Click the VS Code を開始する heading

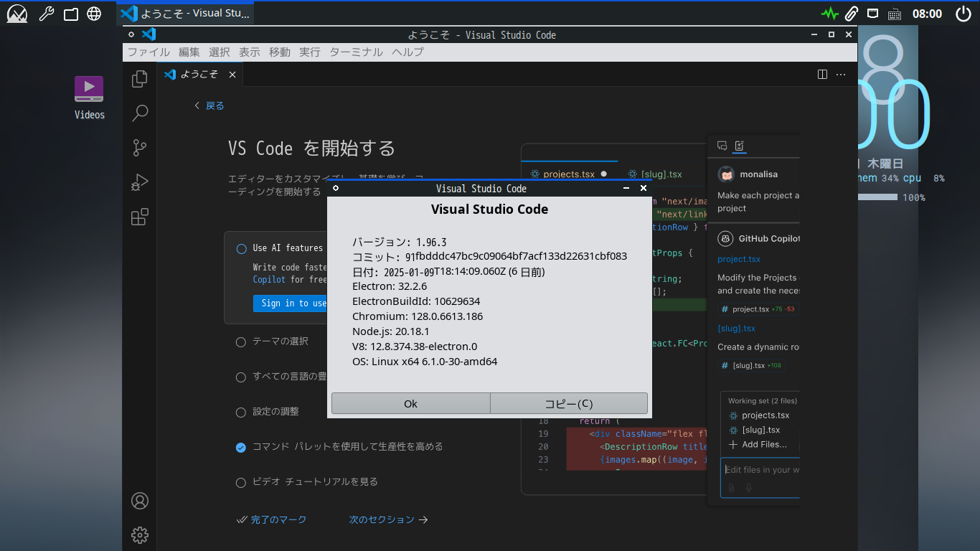[x=311, y=149]
